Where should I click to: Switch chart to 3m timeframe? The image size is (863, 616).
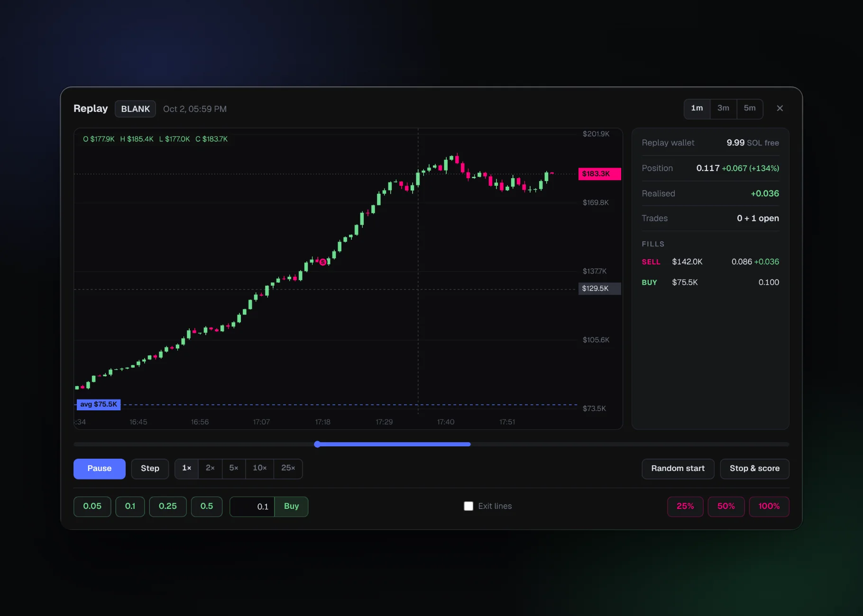pyautogui.click(x=723, y=109)
